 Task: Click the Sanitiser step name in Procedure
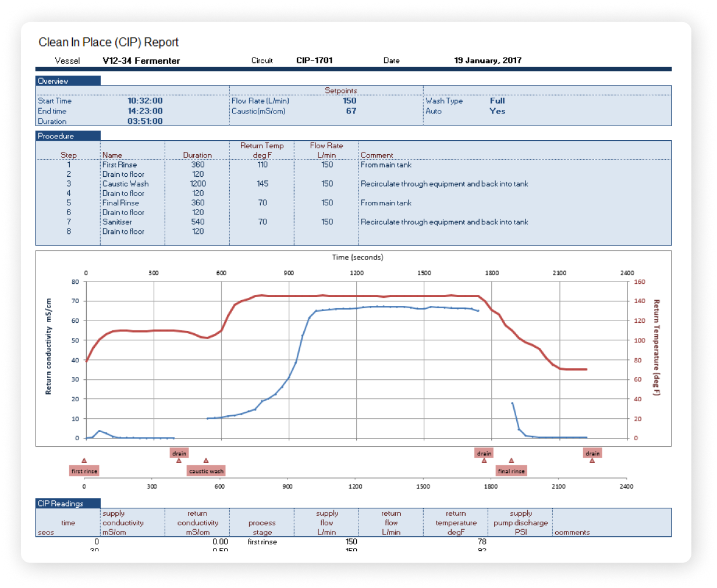117,222
